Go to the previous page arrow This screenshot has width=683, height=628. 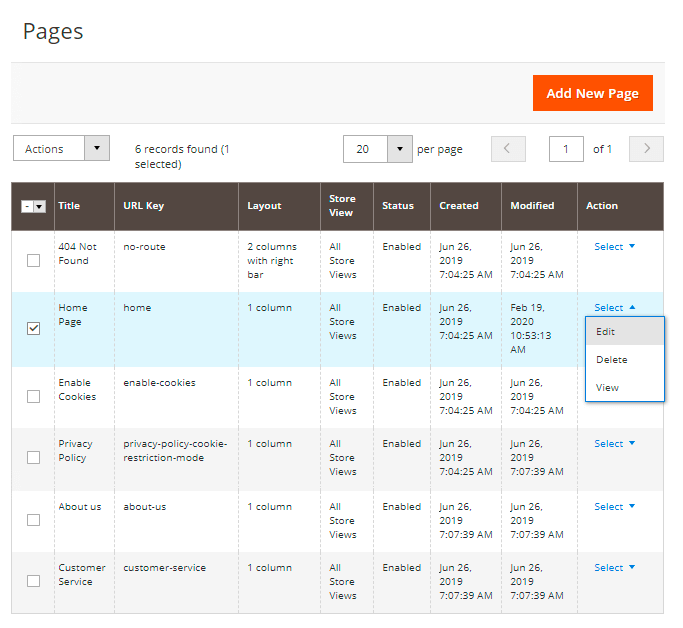pos(508,149)
